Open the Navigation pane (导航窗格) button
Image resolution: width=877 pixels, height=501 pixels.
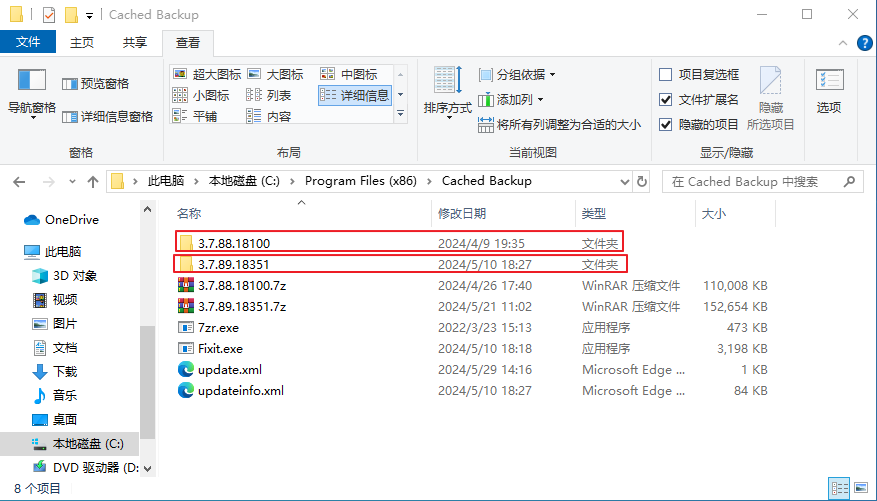[31, 92]
